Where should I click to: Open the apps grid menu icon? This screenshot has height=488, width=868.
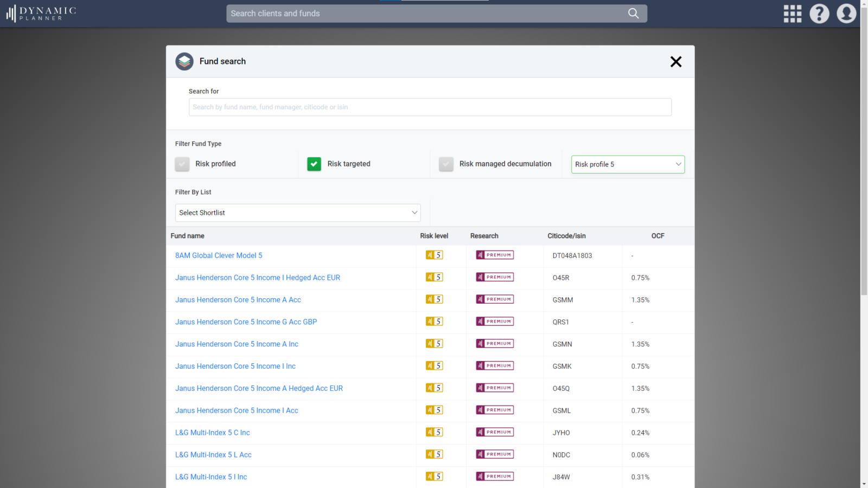pos(792,14)
